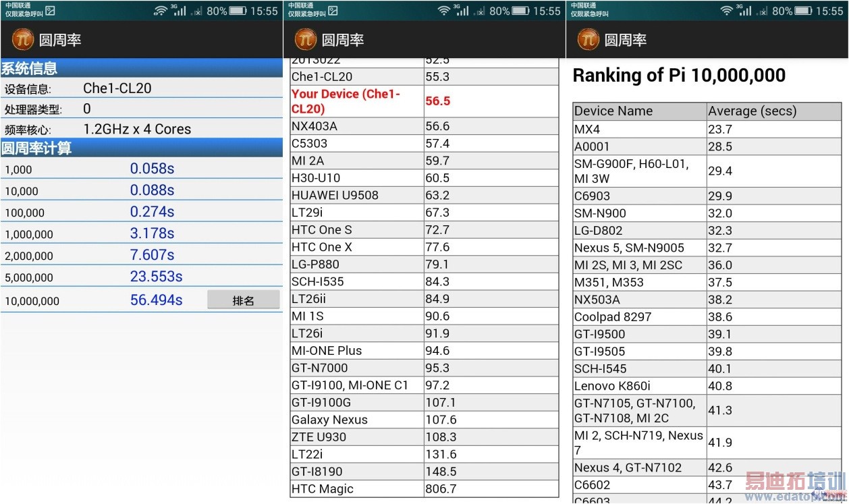Screen dimensions: 849x504
Task: Select the HTC One X ranking row
Action: coord(424,247)
